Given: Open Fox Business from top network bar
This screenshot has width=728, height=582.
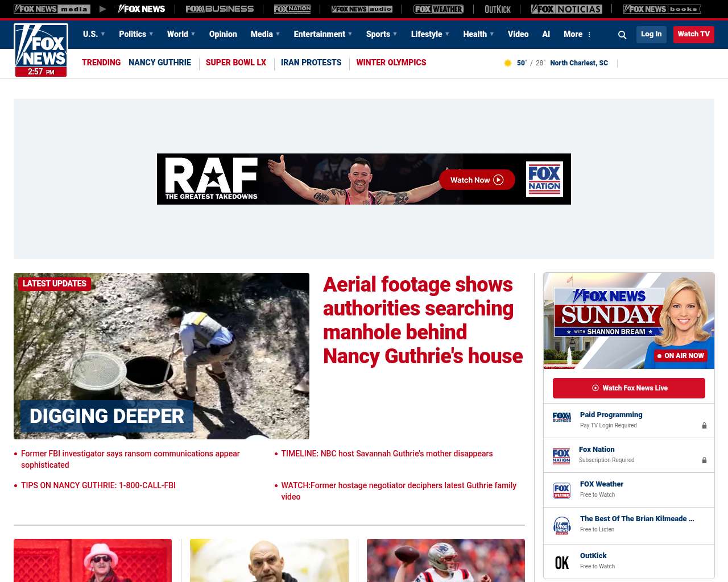Looking at the screenshot, I should [220, 9].
